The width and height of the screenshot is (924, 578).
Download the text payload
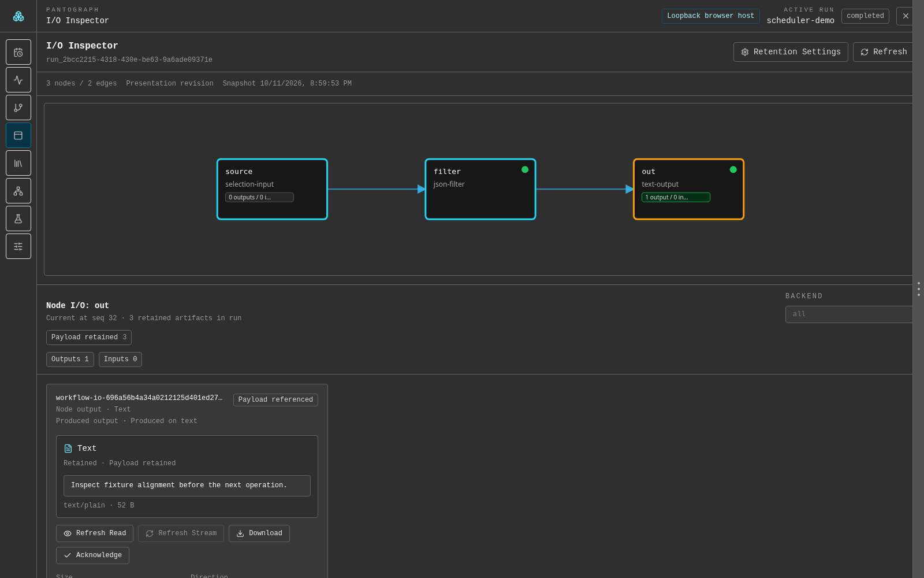click(259, 533)
